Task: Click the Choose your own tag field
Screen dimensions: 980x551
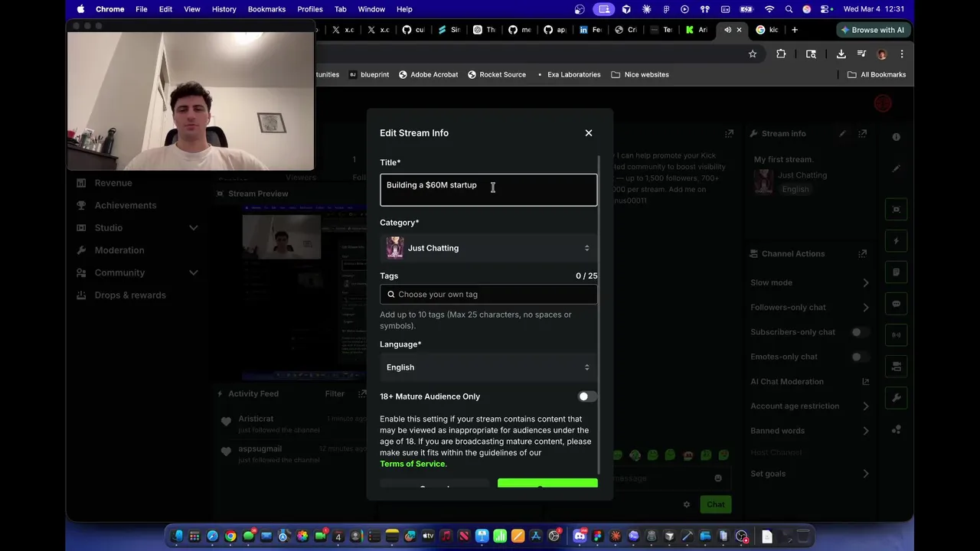Action: click(488, 295)
